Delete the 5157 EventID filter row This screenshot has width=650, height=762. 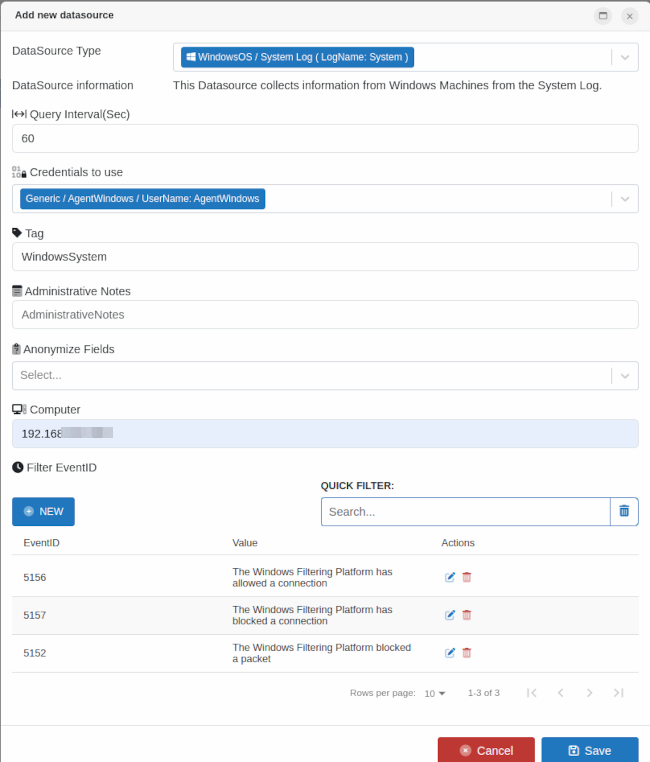pos(466,615)
